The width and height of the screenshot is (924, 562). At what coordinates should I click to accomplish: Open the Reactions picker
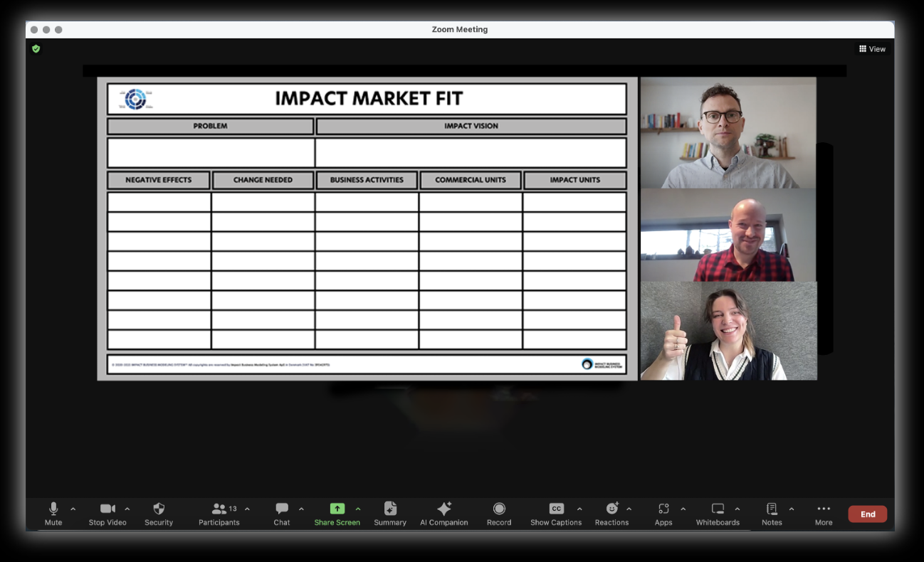coord(612,514)
